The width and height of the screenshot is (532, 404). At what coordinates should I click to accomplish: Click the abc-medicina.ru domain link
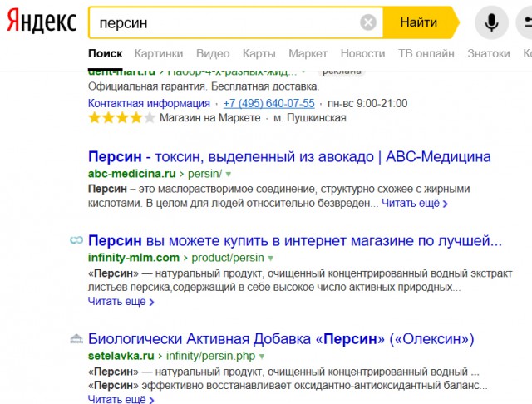(x=132, y=174)
